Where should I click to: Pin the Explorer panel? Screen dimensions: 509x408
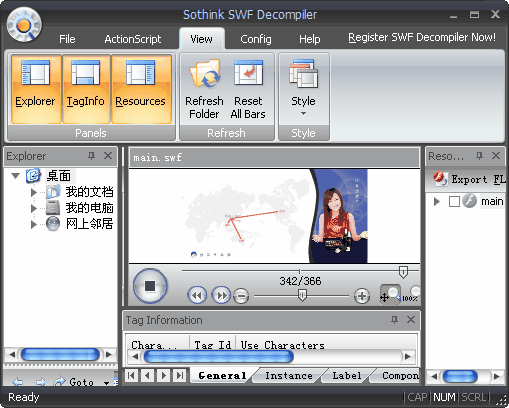click(x=91, y=156)
